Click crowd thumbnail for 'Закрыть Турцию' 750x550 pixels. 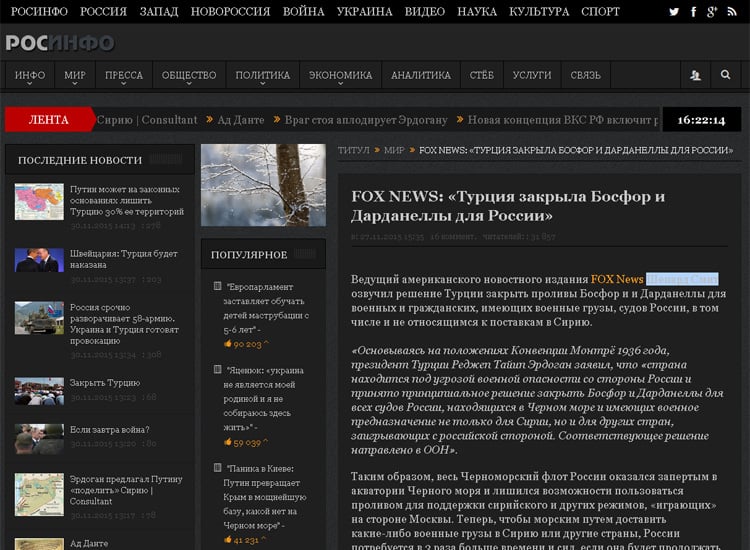[39, 391]
